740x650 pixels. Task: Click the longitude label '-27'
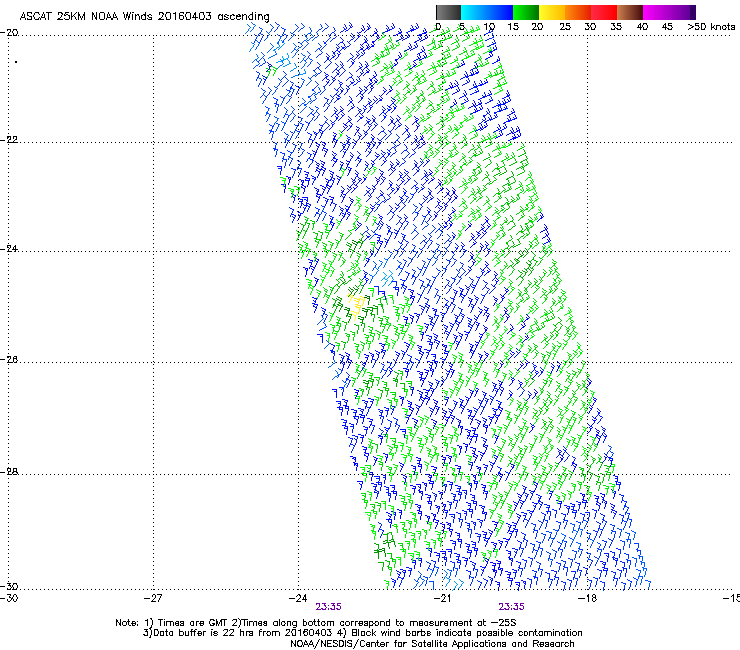152,598
